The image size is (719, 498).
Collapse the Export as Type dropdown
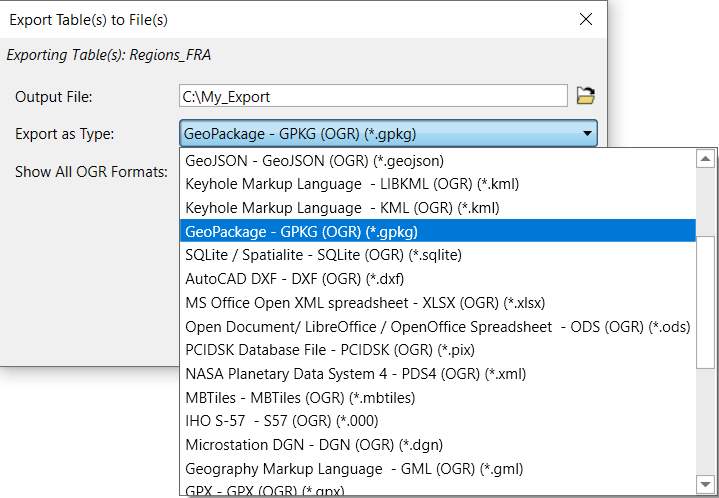click(x=388, y=133)
